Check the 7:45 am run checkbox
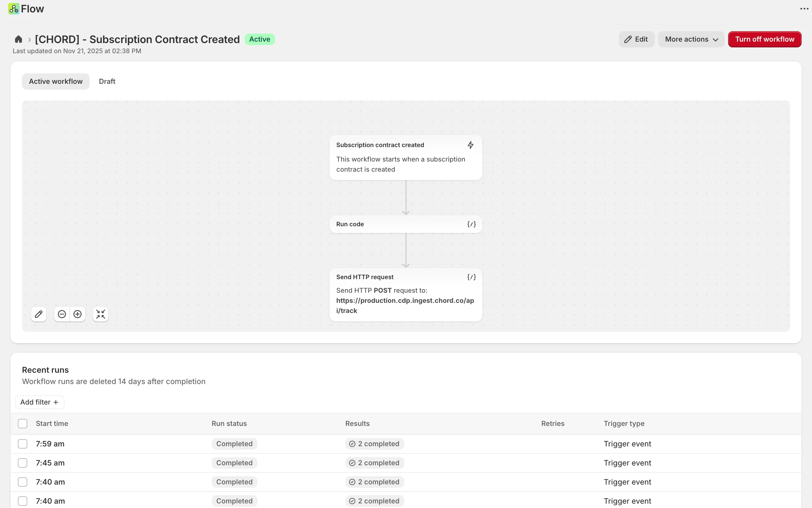 [x=23, y=463]
